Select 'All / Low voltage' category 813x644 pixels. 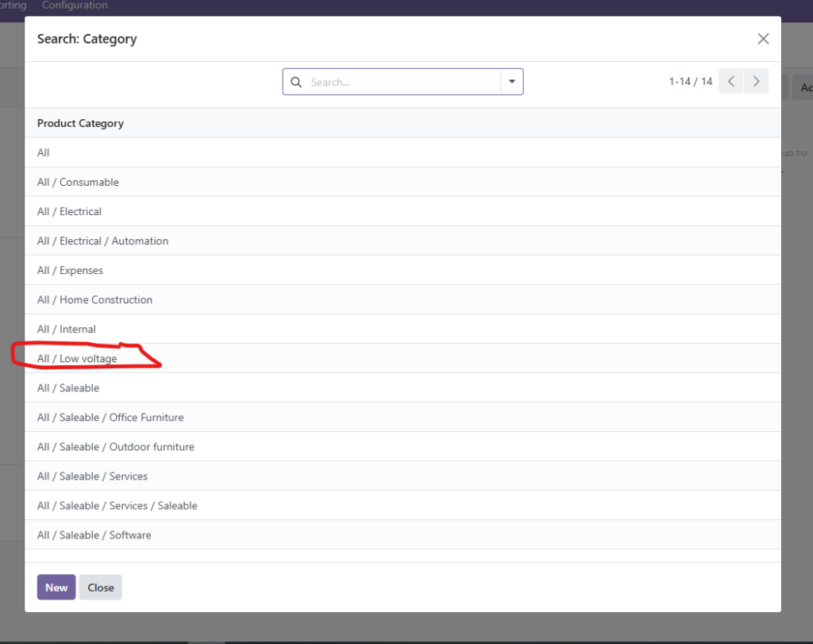tap(77, 358)
